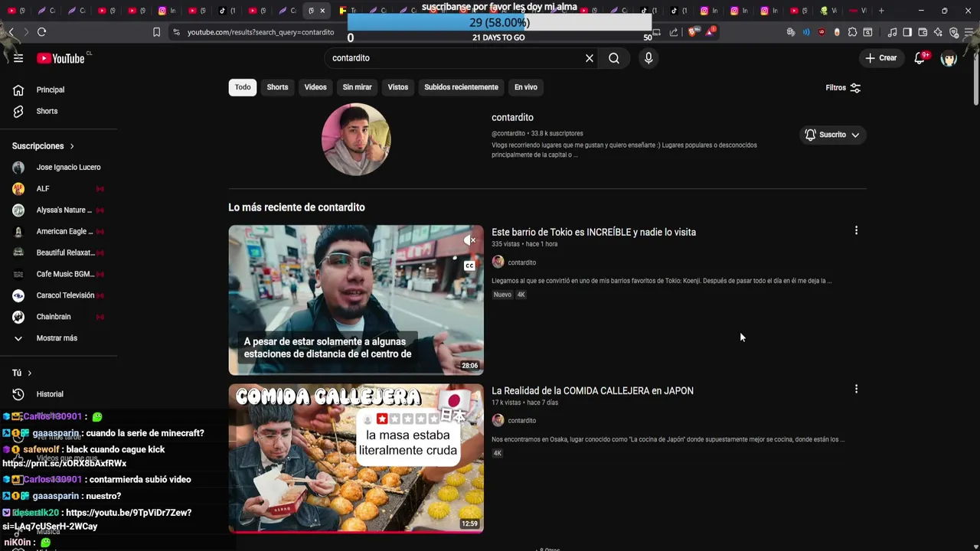Select the Videos filter chip
Viewport: 980px width, 551px height.
click(x=315, y=87)
